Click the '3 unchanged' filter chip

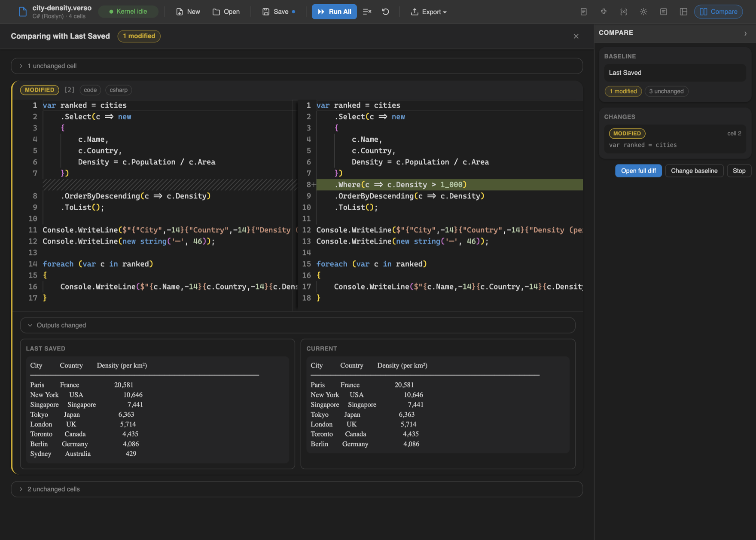click(666, 91)
